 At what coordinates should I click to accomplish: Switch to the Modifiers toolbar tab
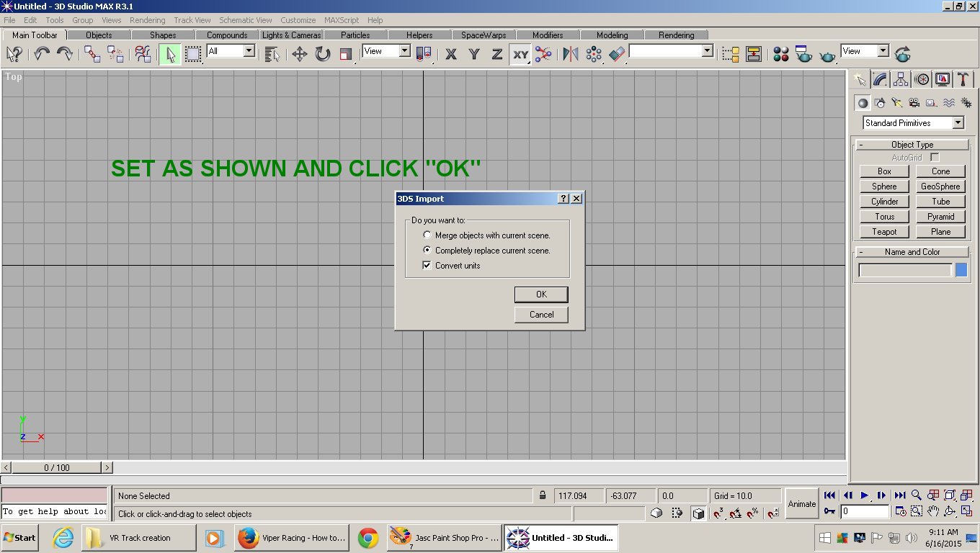point(548,35)
